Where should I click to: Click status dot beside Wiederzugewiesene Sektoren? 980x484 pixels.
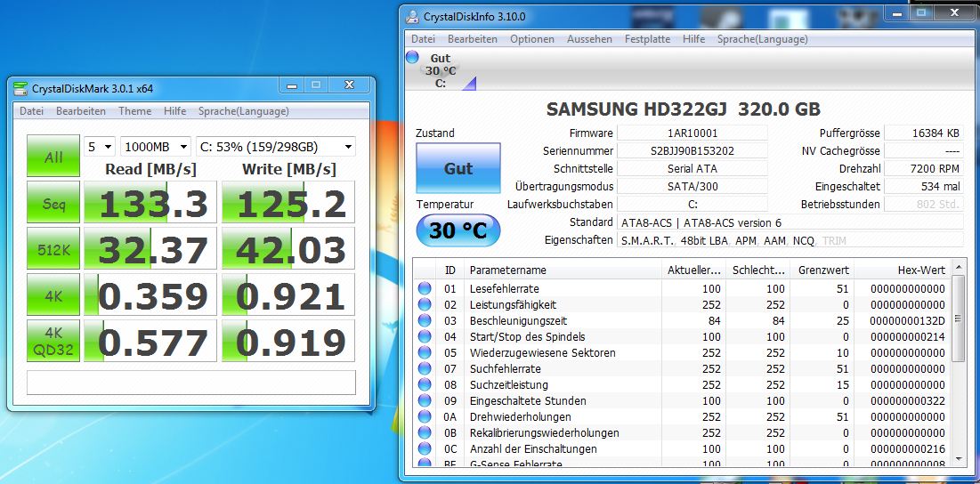pyautogui.click(x=425, y=353)
